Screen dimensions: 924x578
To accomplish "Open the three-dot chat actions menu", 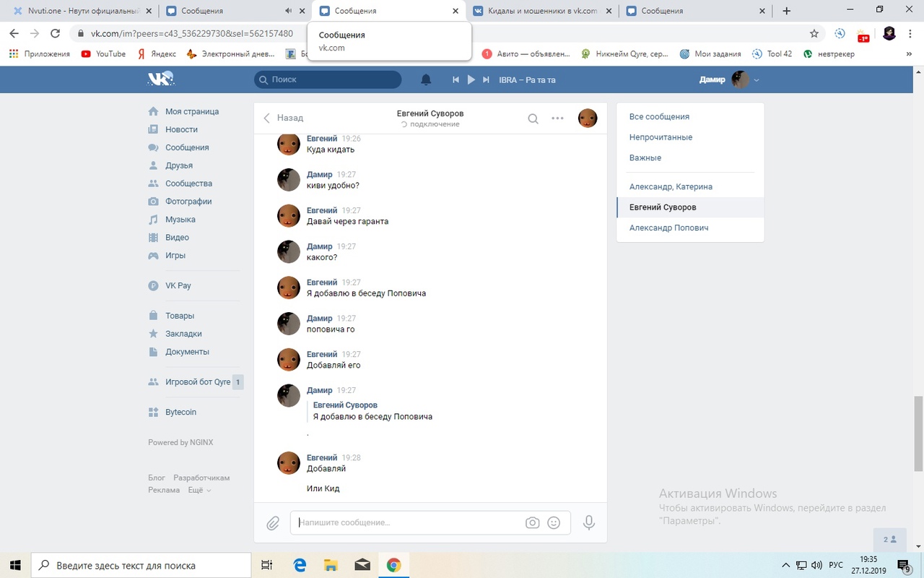I will 557,118.
